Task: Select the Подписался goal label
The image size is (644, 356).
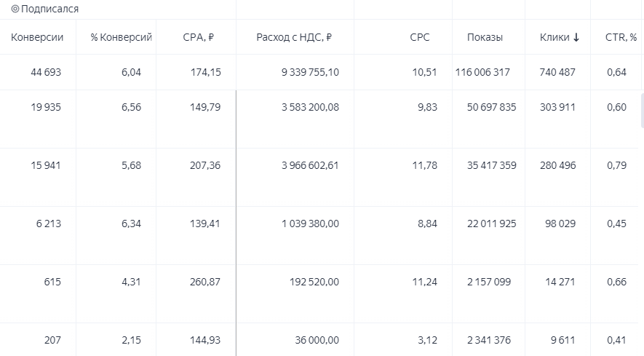Action: pos(49,9)
